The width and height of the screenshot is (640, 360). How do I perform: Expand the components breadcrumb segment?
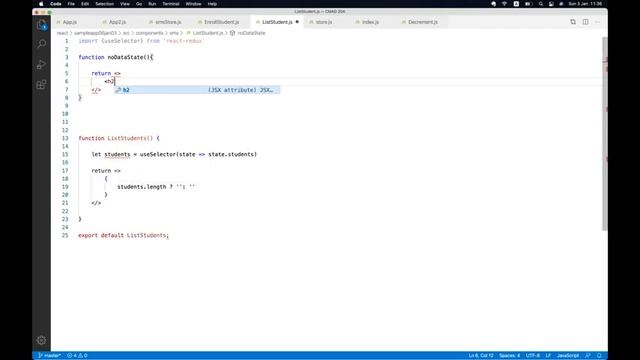tap(149, 33)
